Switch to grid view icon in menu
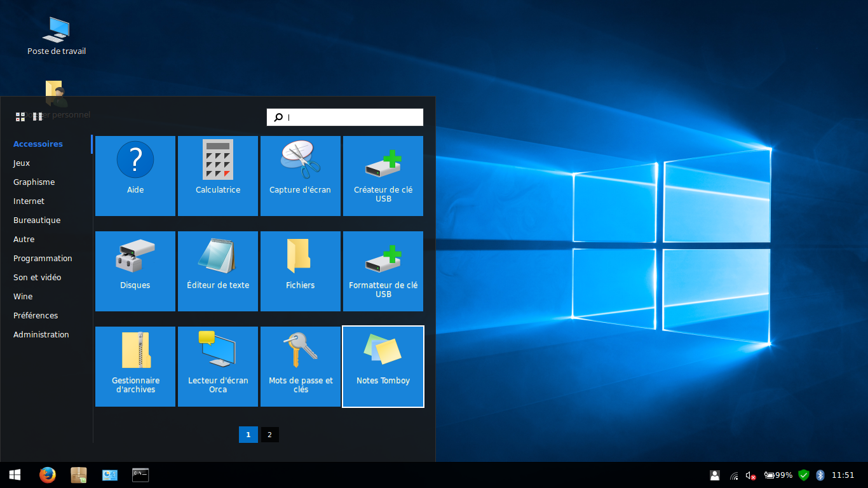Viewport: 868px width, 488px height. [x=20, y=117]
